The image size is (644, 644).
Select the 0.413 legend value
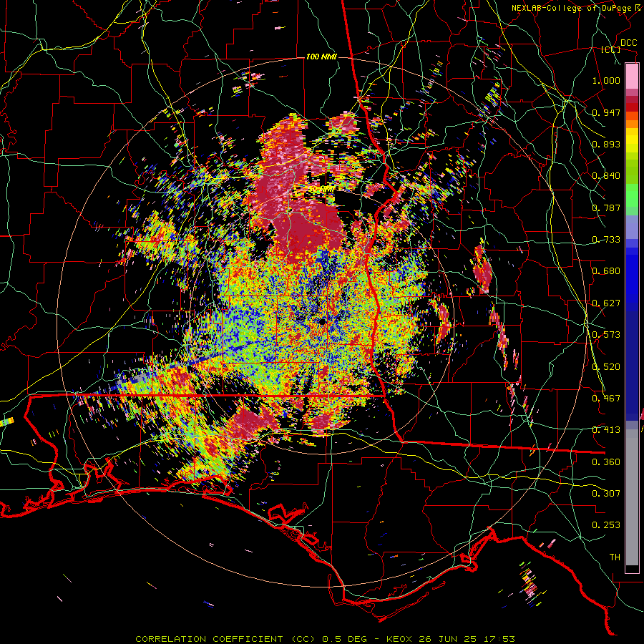(x=606, y=430)
